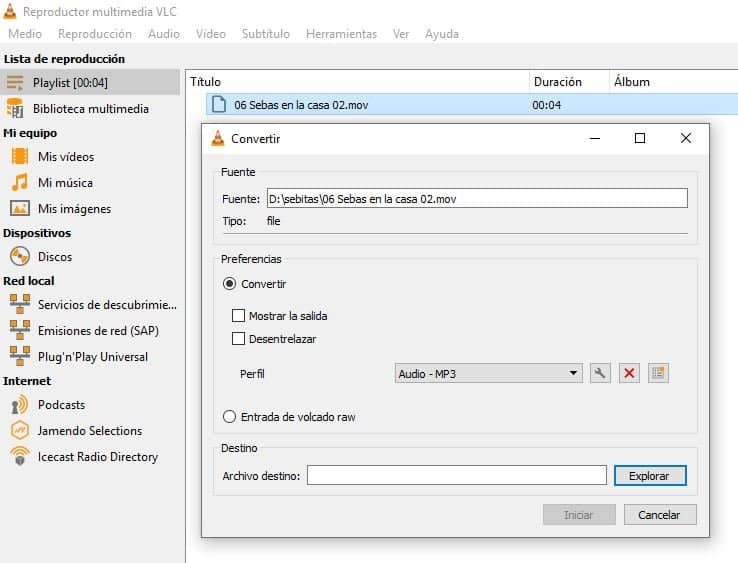Click the Podcasts icon
The height and width of the screenshot is (563, 738).
coord(20,405)
